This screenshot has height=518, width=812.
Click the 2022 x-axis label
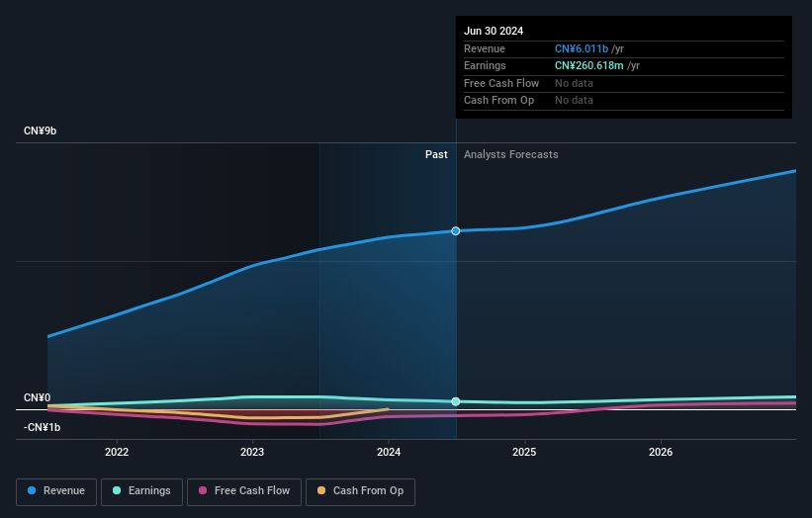pos(117,452)
